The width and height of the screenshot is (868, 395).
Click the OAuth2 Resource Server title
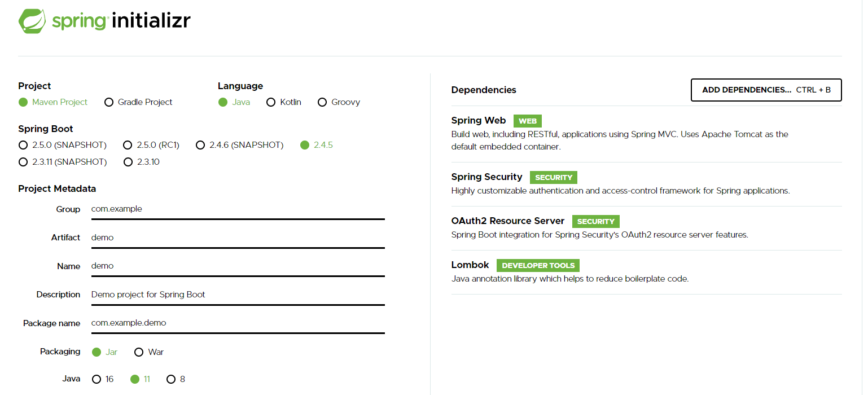pyautogui.click(x=508, y=221)
